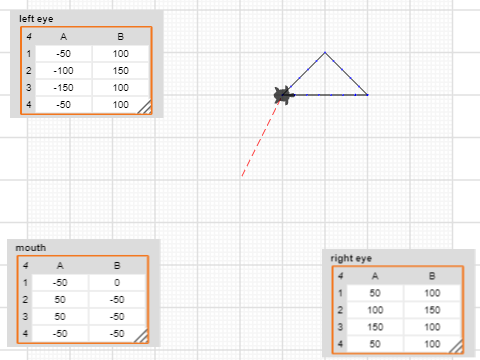Select column A header in right eye table
This screenshot has height=360, width=480.
click(x=375, y=276)
